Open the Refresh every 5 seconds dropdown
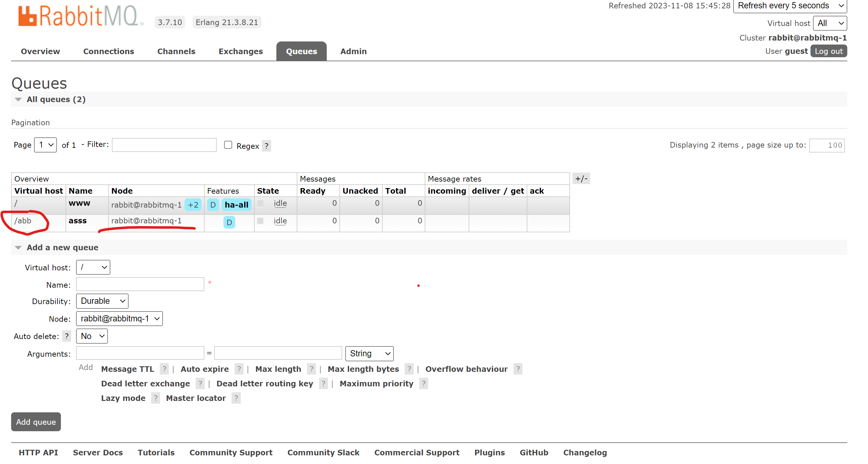Viewport: 868px width, 464px height. click(x=790, y=6)
